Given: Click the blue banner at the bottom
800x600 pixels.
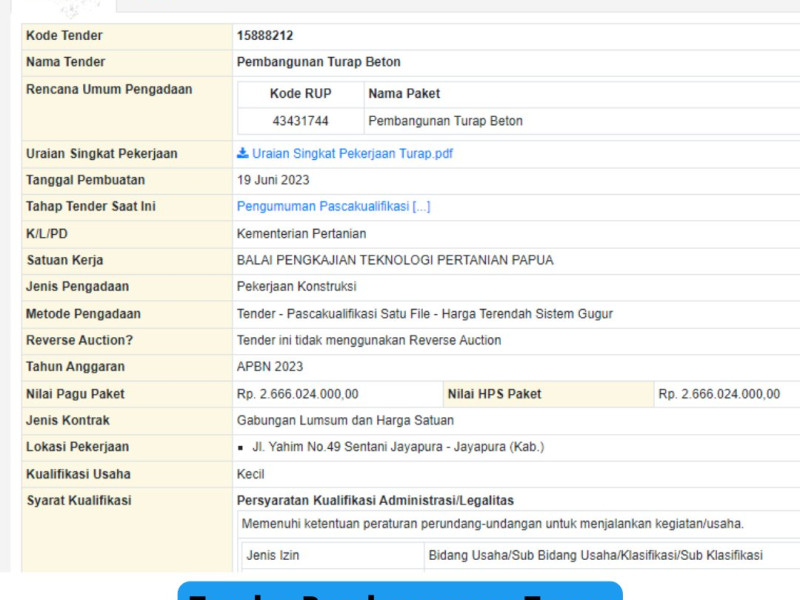Looking at the screenshot, I should (400, 591).
